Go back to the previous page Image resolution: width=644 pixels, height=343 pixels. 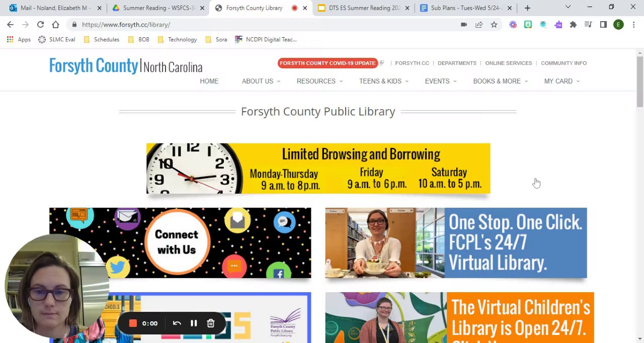point(10,24)
